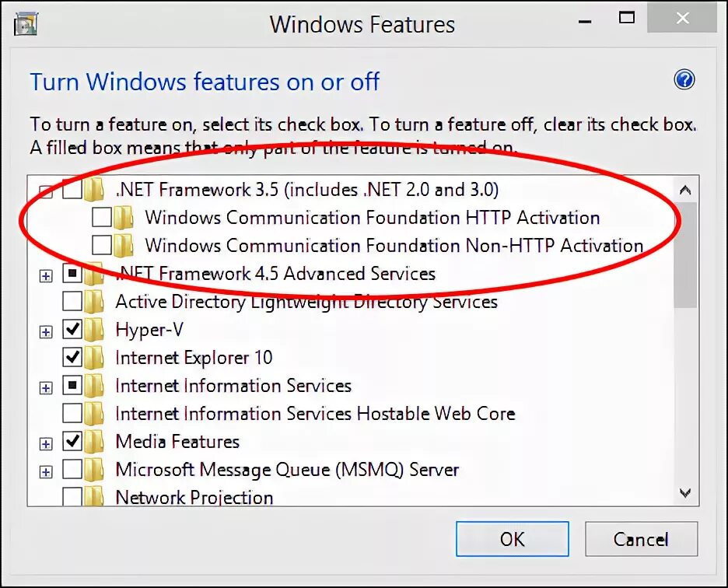Screen dimensions: 728x588
Task: Select the Hyper-V folder icon
Action: 94,329
